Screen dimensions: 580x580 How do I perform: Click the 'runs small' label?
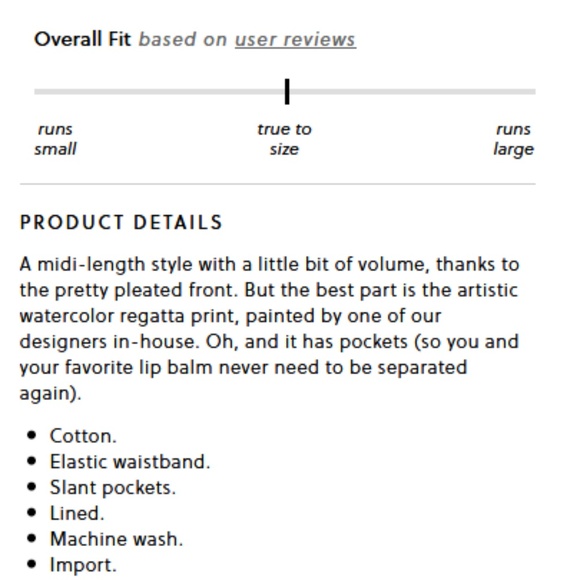click(x=55, y=139)
